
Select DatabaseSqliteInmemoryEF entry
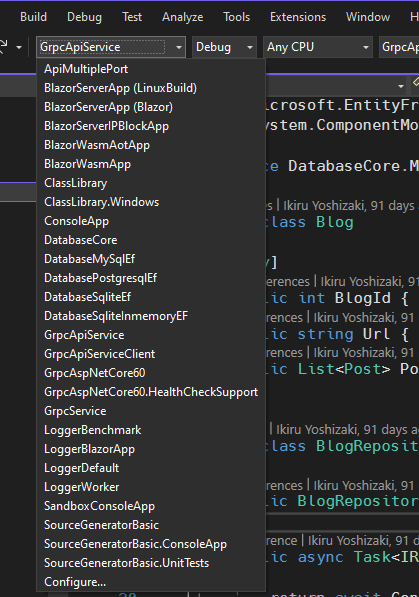click(151, 316)
